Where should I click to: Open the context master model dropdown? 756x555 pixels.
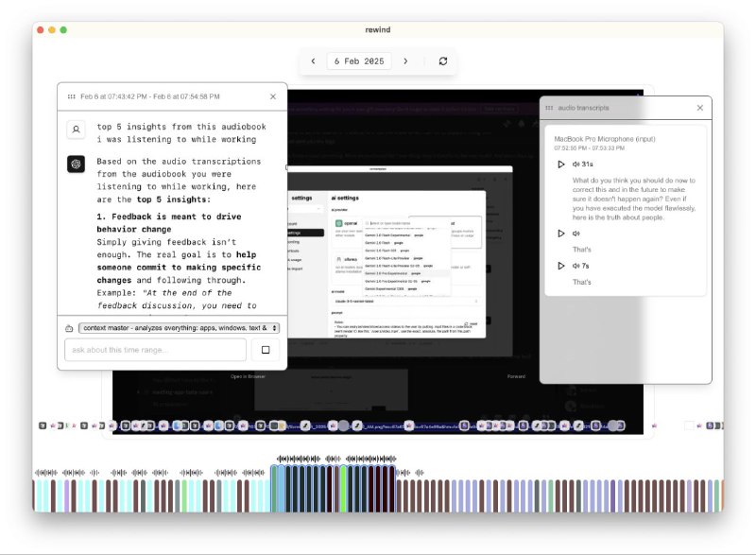[x=180, y=328]
